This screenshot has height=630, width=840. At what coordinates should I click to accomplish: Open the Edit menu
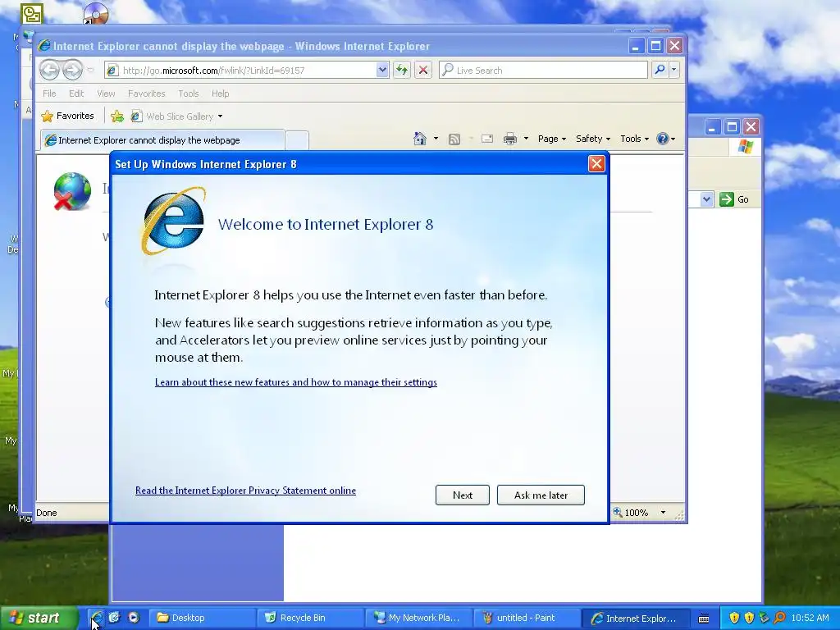point(76,94)
